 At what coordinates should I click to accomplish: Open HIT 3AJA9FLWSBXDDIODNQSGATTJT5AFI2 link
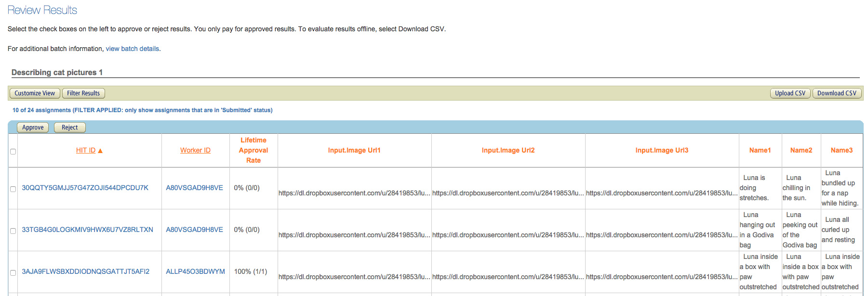click(85, 271)
